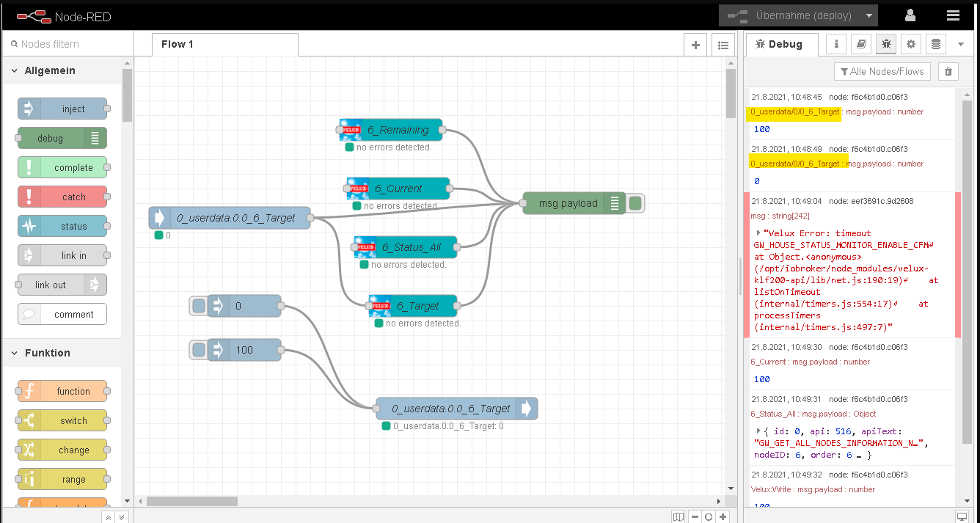The height and width of the screenshot is (523, 980).
Task: Open the info sidebar tab icon
Action: [837, 44]
